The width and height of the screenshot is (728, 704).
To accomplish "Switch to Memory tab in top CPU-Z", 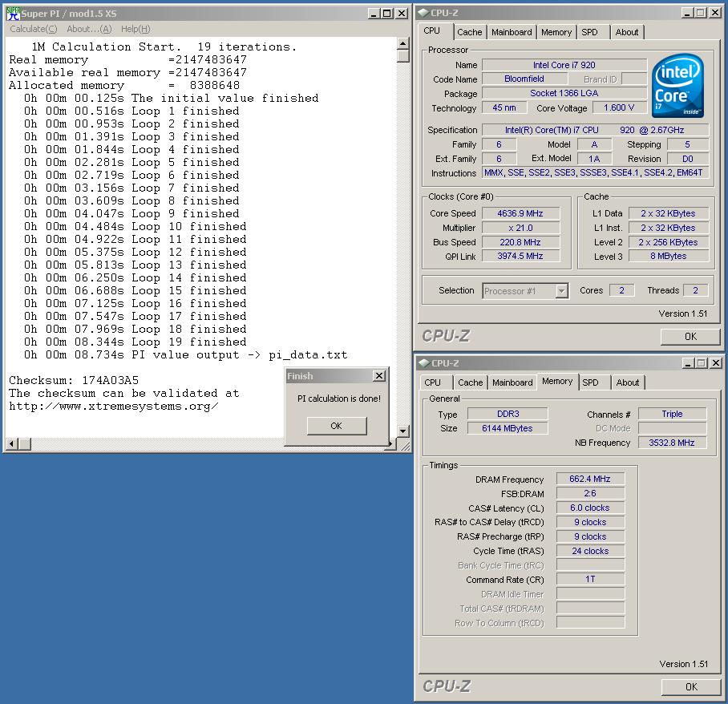I will (x=556, y=32).
